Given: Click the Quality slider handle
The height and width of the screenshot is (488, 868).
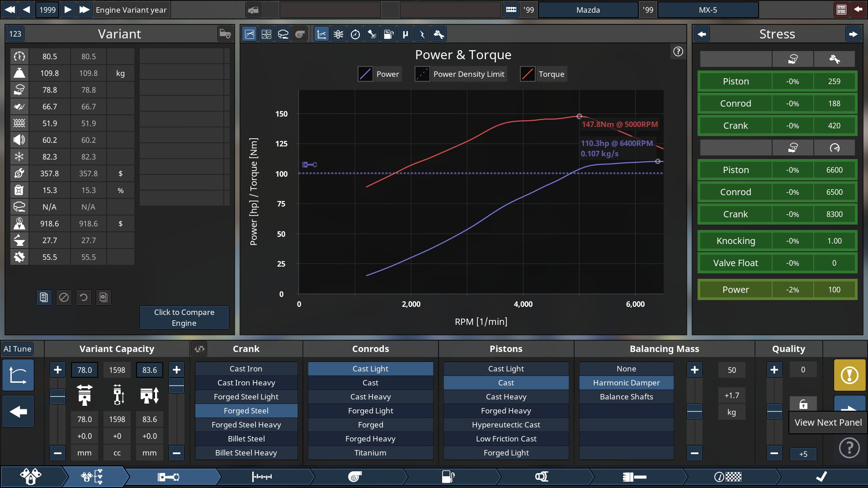Looking at the screenshot, I should (x=774, y=411).
